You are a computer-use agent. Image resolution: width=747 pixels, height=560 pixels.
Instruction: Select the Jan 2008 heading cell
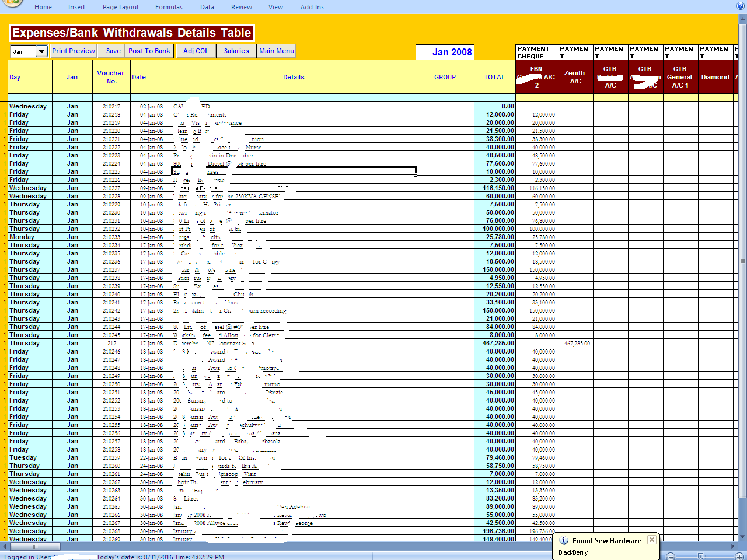[445, 52]
